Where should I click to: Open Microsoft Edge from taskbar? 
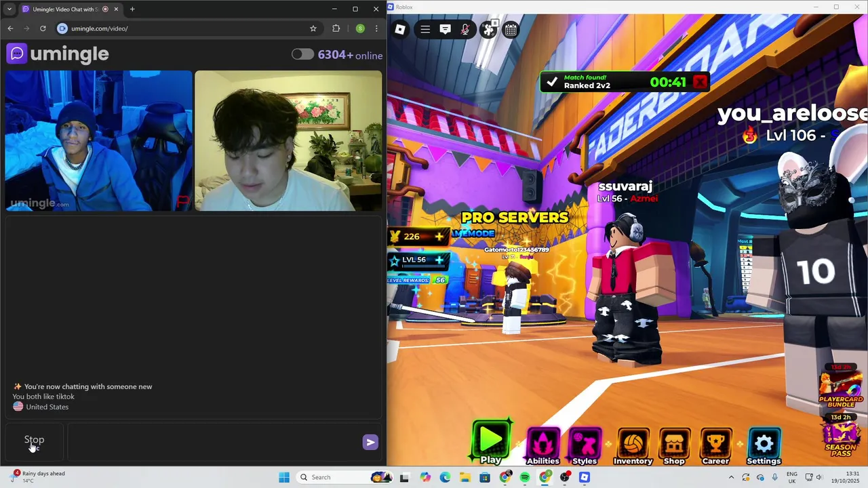click(x=445, y=477)
